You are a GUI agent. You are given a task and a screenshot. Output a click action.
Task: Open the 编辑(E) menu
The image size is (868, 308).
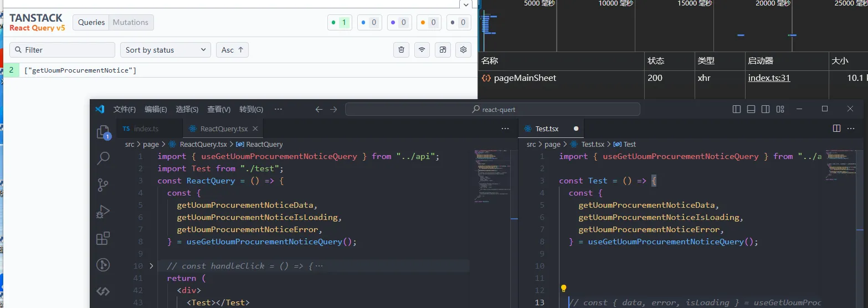pyautogui.click(x=156, y=109)
